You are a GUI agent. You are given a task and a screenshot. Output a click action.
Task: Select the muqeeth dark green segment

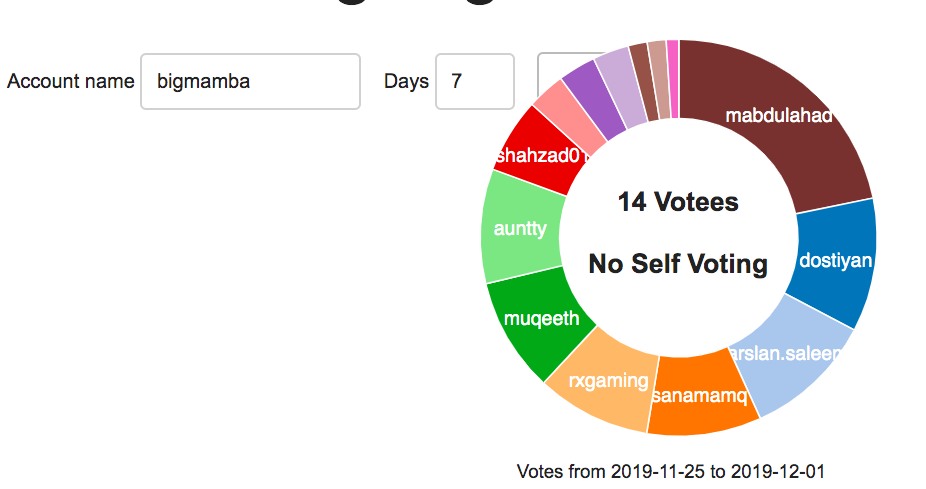click(x=541, y=322)
